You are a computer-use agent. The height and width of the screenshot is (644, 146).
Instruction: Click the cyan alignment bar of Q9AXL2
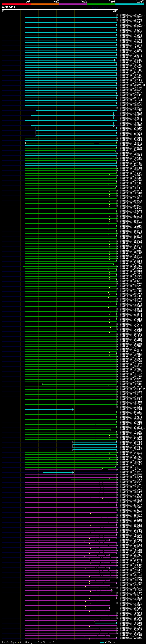tap(95, 450)
